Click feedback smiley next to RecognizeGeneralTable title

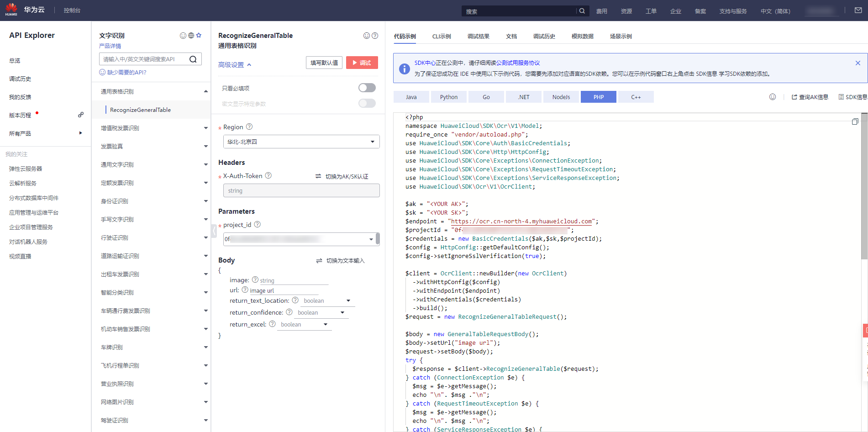coord(367,35)
